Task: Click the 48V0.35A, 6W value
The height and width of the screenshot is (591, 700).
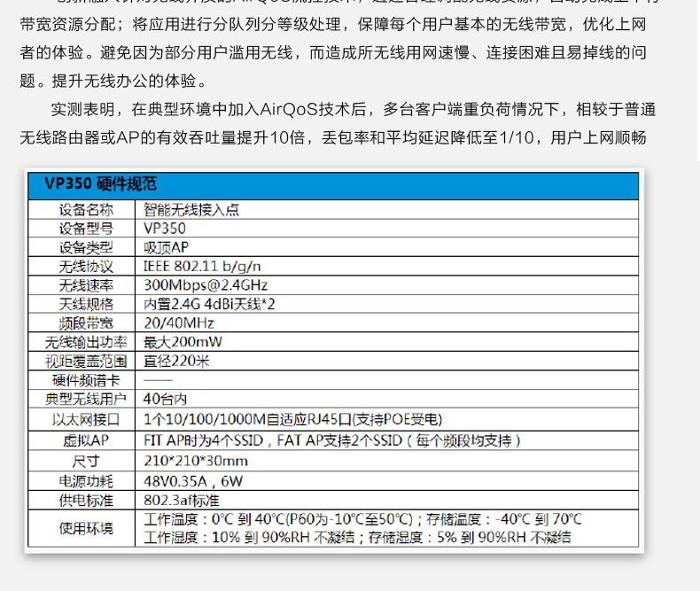Action: (193, 481)
